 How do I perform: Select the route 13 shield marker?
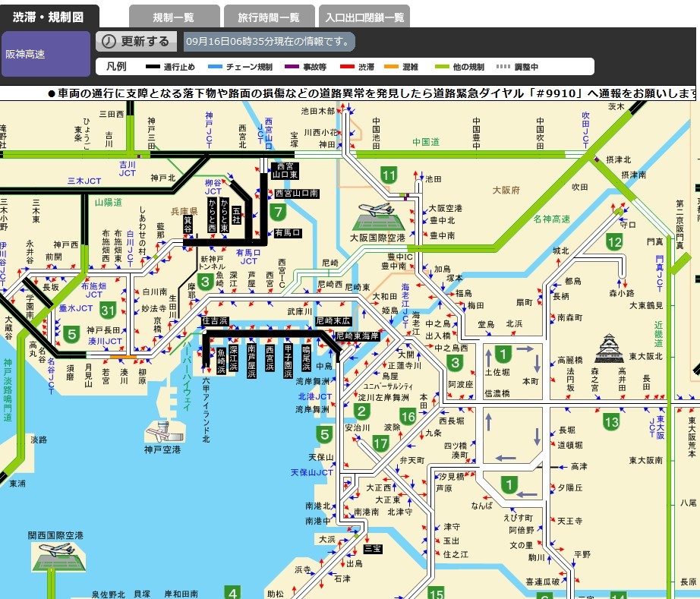pyautogui.click(x=611, y=421)
